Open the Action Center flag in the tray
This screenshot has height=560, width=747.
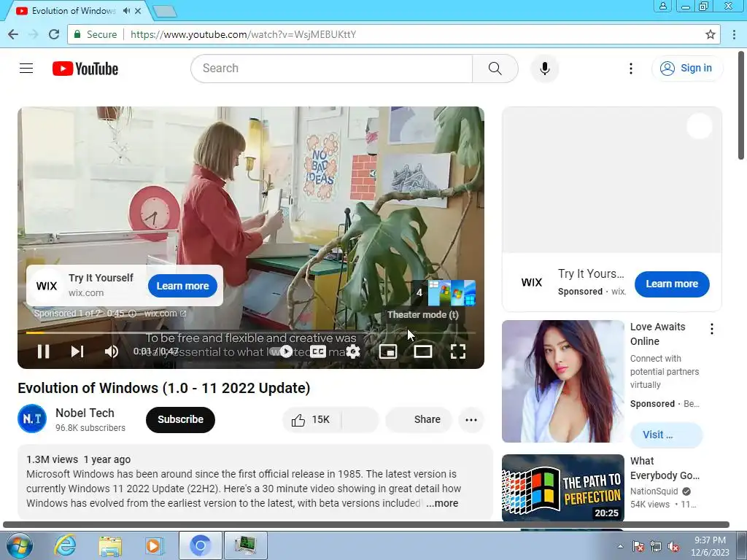(638, 546)
